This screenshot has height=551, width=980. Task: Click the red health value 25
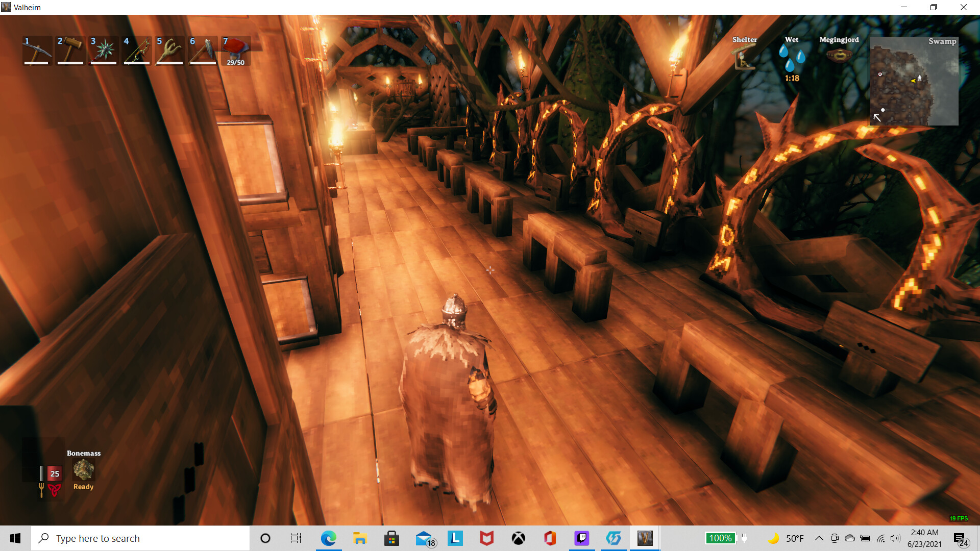click(55, 473)
